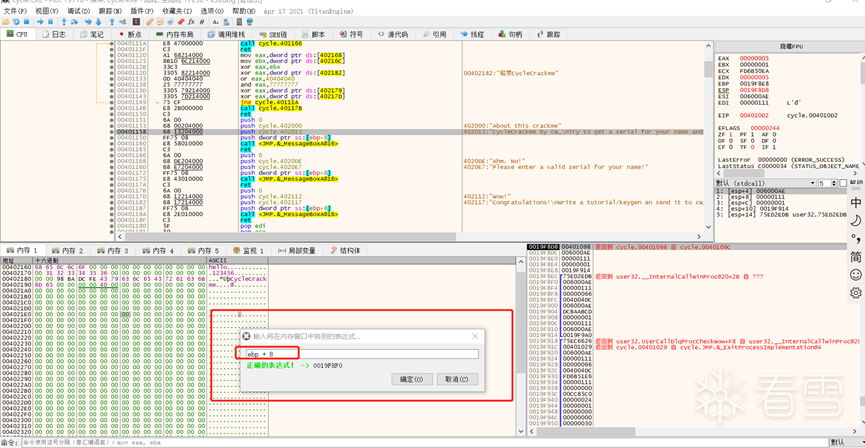Screen dimensions: 865x448
Task: Select the 结构体 struct tab
Action: pyautogui.click(x=346, y=250)
